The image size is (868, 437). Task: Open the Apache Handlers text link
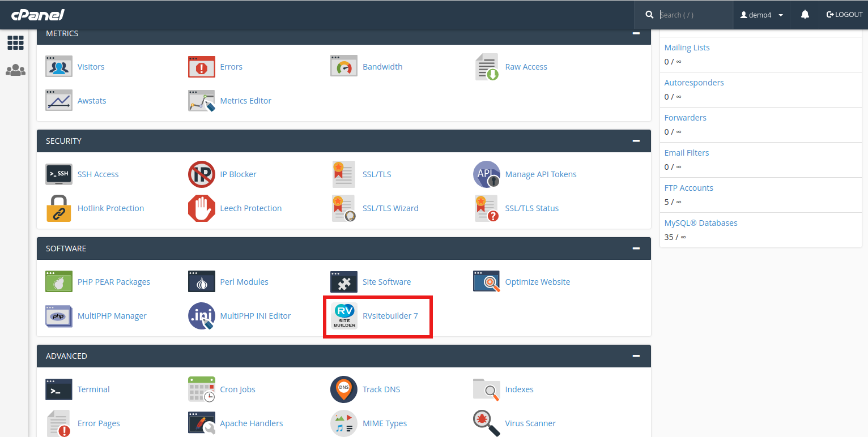[252, 423]
